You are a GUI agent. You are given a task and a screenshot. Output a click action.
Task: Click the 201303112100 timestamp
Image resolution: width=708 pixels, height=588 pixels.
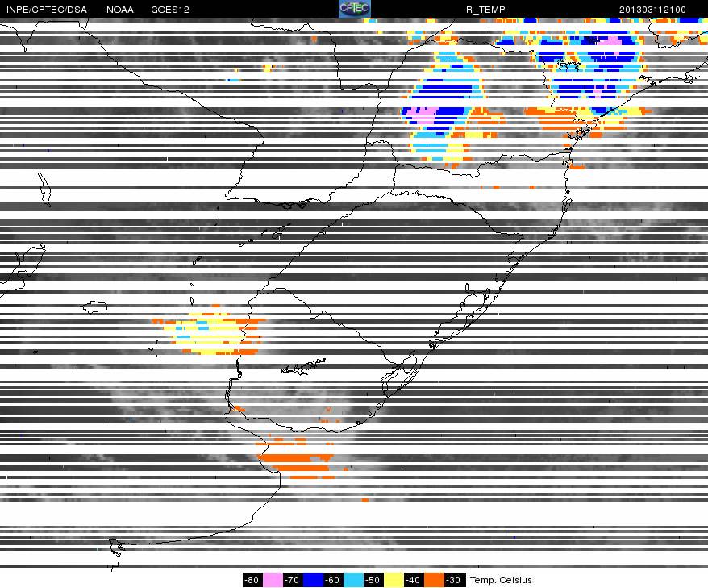tap(652, 10)
